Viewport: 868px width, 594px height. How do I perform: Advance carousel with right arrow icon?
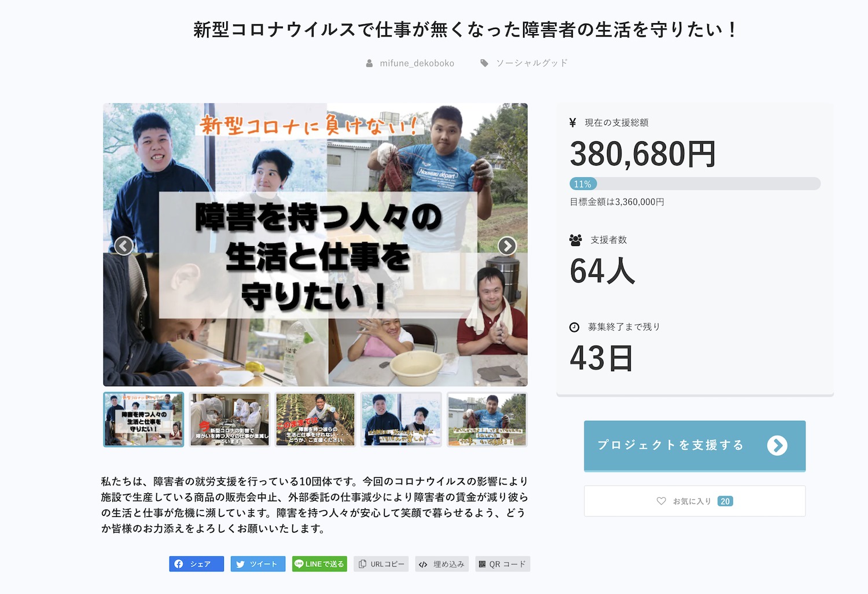(x=507, y=246)
